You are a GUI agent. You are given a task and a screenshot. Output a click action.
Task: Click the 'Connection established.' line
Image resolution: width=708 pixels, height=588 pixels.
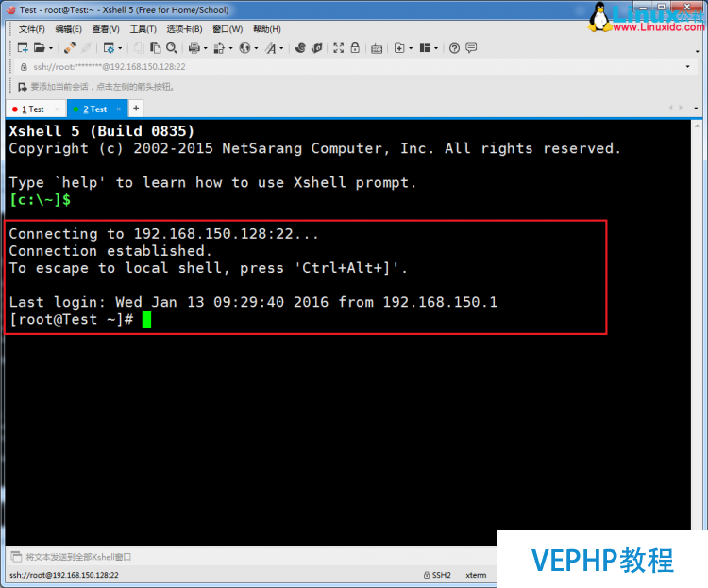[x=110, y=251]
